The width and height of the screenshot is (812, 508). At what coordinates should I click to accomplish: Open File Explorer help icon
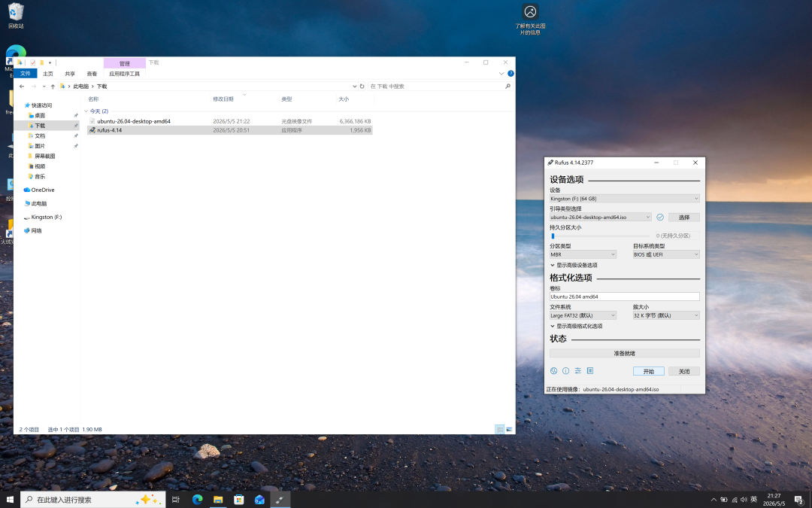(511, 74)
